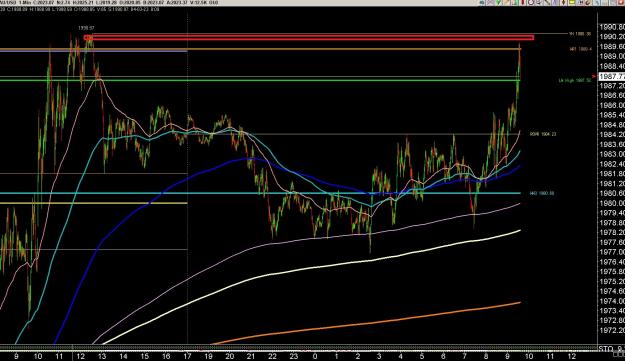Image resolution: width=625 pixels, height=361 pixels.
Task: Click the price axis label 1990.80
Action: 612,27
